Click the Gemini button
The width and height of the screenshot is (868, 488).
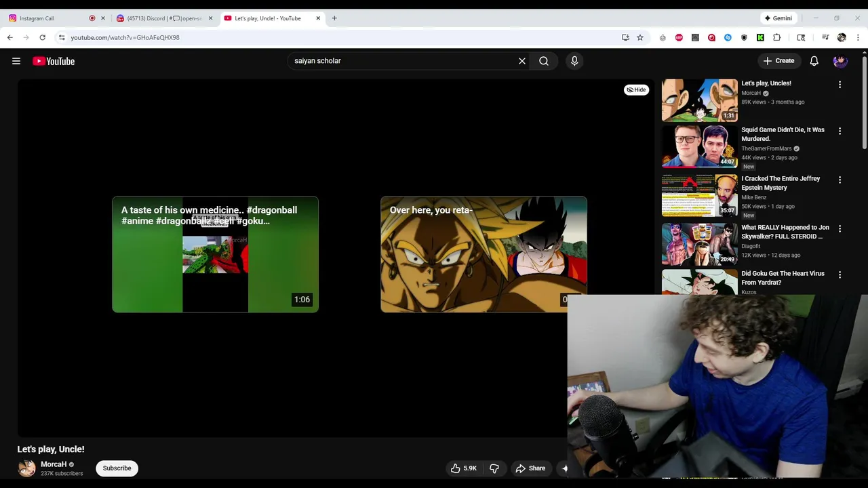click(778, 18)
